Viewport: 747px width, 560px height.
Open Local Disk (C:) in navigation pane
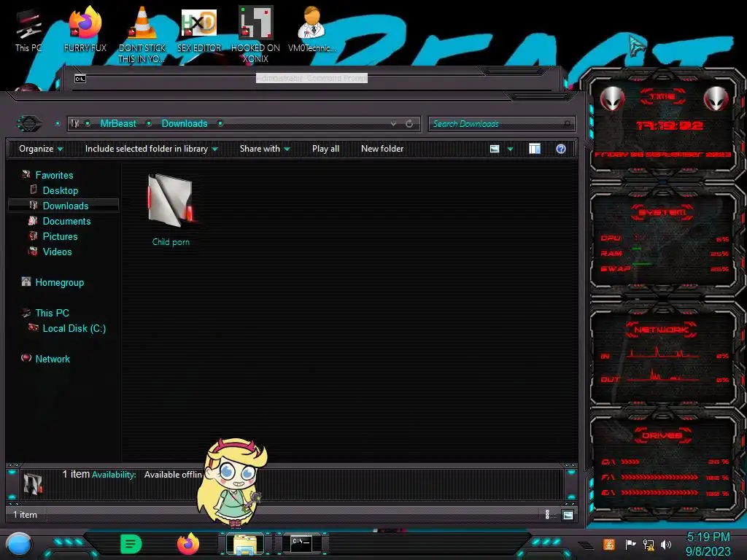74,328
